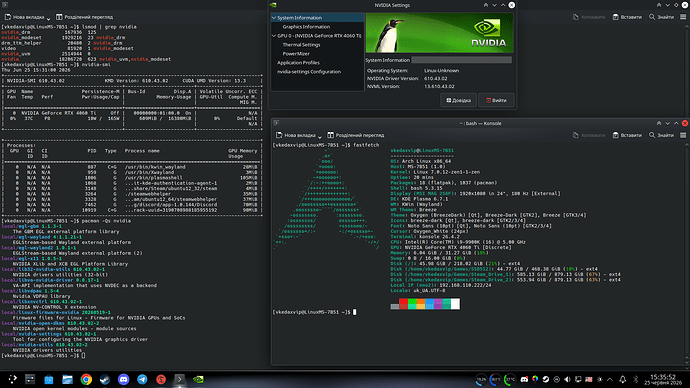Collapse the System Information tree node
Image resolution: width=690 pixels, height=388 pixels.
point(274,18)
